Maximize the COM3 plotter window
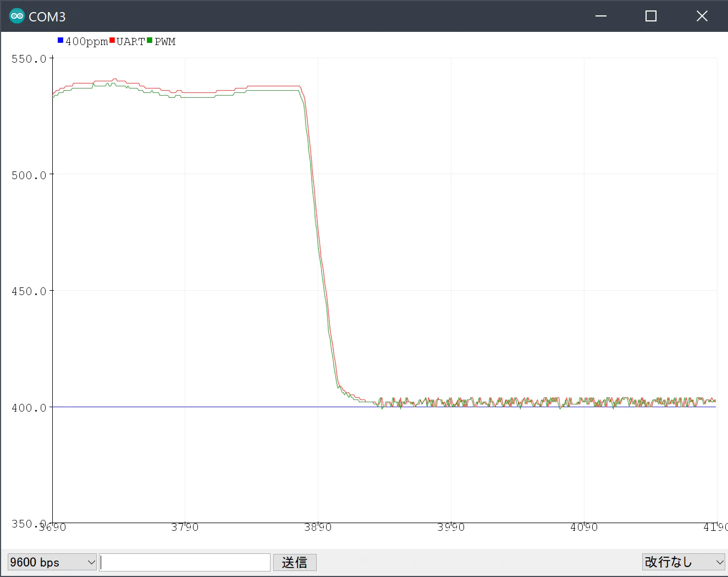This screenshot has height=577, width=728. (651, 16)
